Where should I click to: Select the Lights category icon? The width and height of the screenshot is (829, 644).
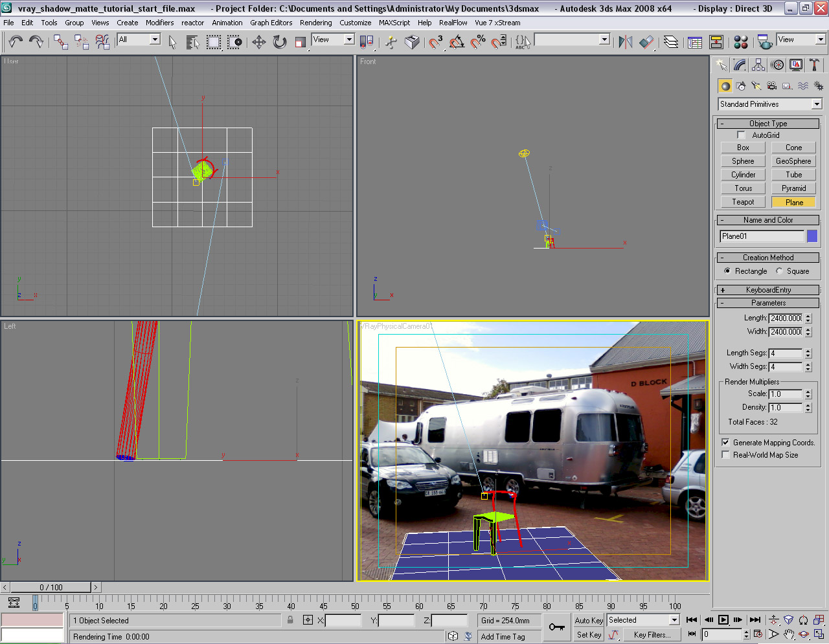coord(756,85)
